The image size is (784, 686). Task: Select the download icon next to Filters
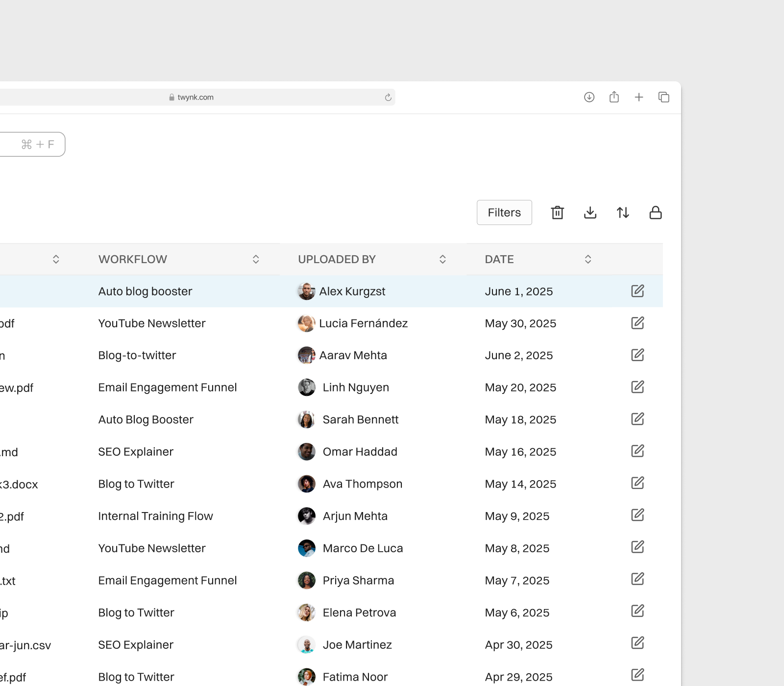tap(590, 213)
